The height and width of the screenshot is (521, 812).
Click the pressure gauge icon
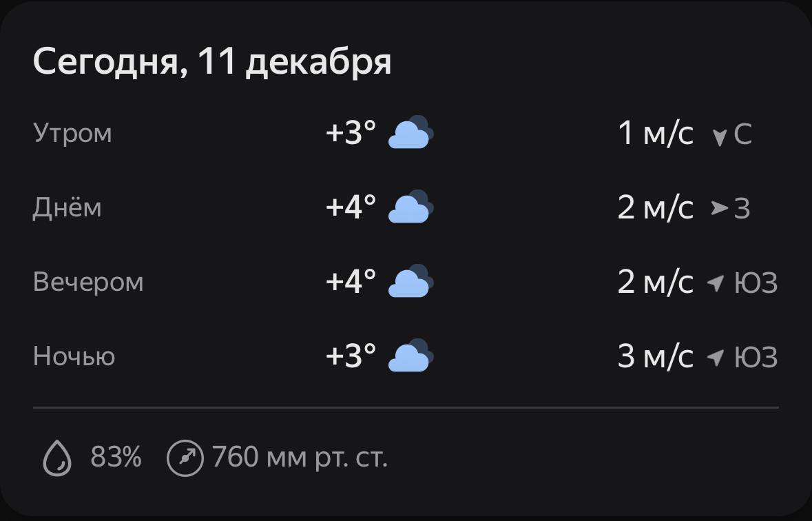(x=185, y=458)
